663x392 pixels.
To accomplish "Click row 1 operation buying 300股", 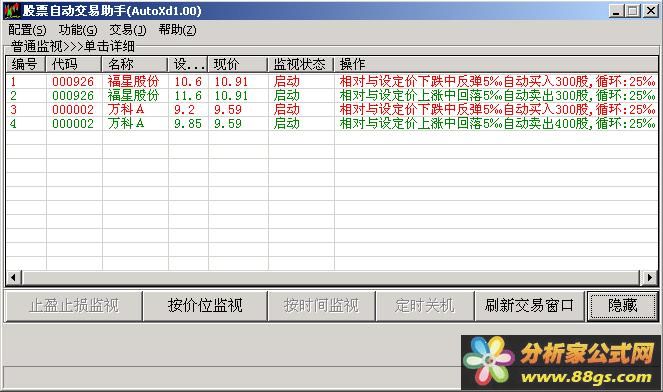I will pyautogui.click(x=497, y=82).
